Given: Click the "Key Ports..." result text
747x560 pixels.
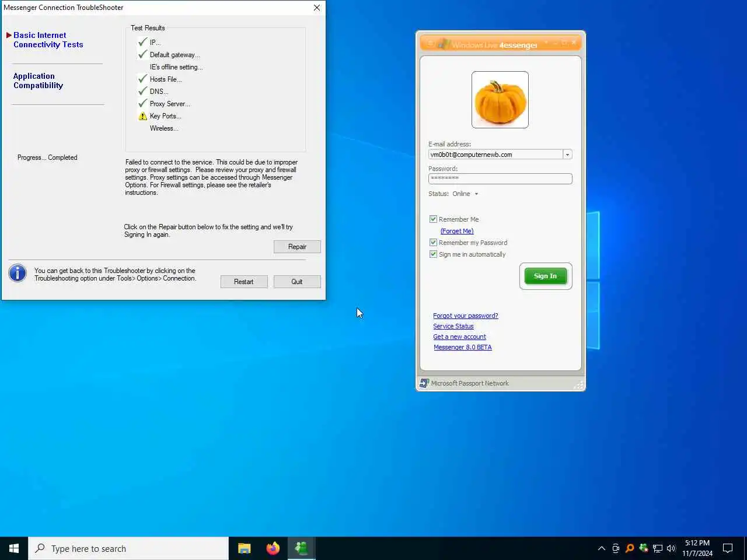Looking at the screenshot, I should point(165,116).
